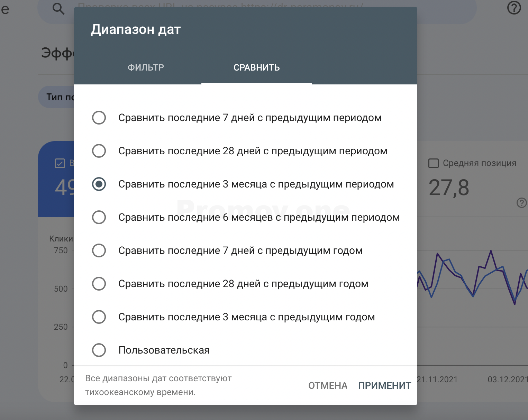528x420 pixels.
Task: Select compare last 3 months with previous period
Action: click(99, 184)
